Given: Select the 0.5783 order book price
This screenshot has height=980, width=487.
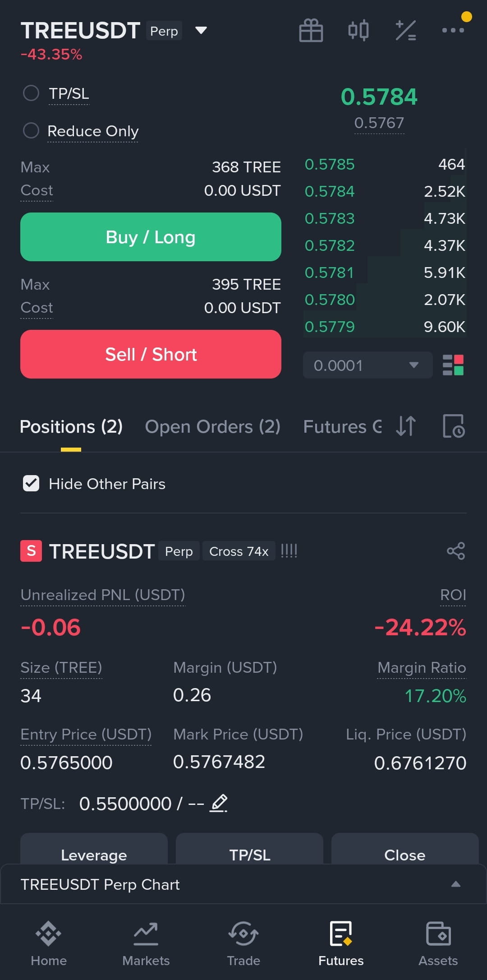Looking at the screenshot, I should point(330,218).
